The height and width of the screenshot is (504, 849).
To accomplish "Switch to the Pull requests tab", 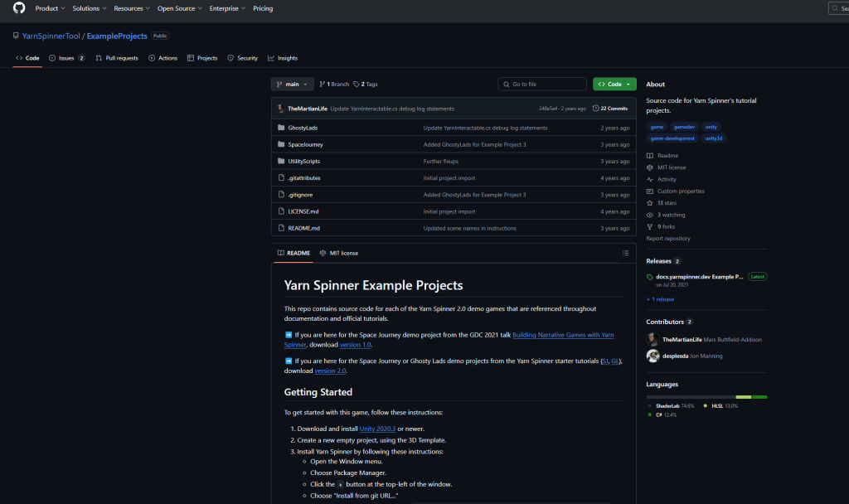I will click(117, 58).
